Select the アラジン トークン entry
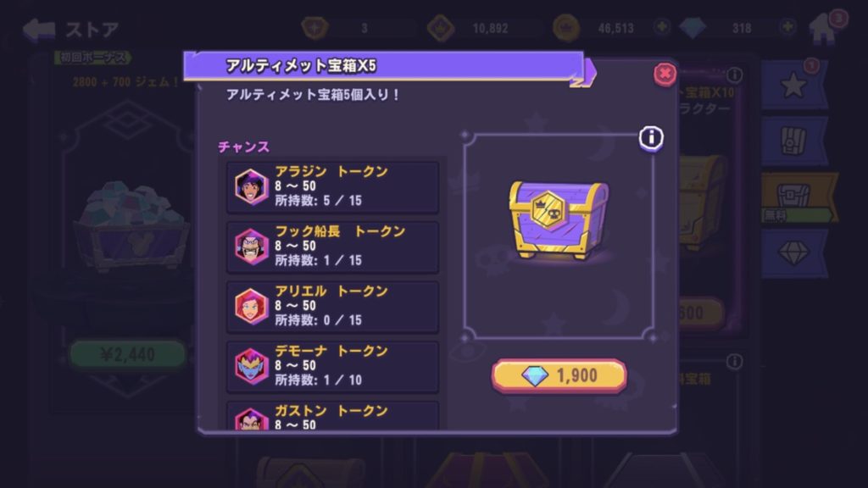This screenshot has height=488, width=868. tap(332, 187)
